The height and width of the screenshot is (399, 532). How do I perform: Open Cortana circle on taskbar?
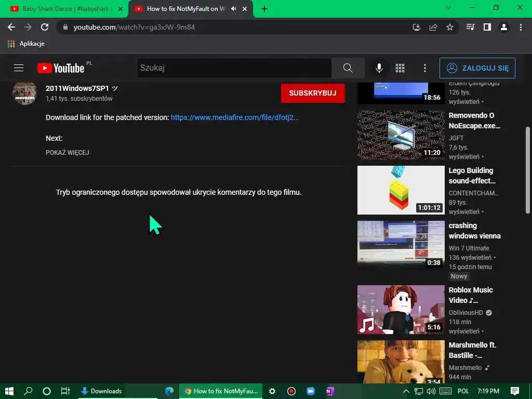(x=46, y=391)
